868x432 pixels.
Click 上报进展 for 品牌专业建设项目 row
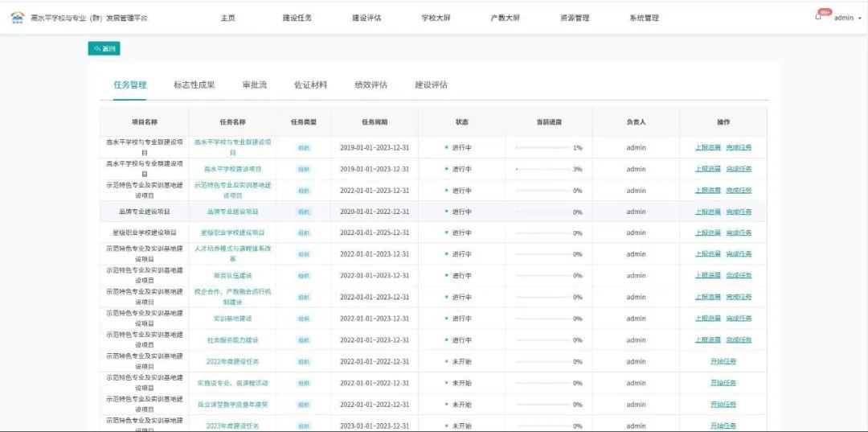708,212
